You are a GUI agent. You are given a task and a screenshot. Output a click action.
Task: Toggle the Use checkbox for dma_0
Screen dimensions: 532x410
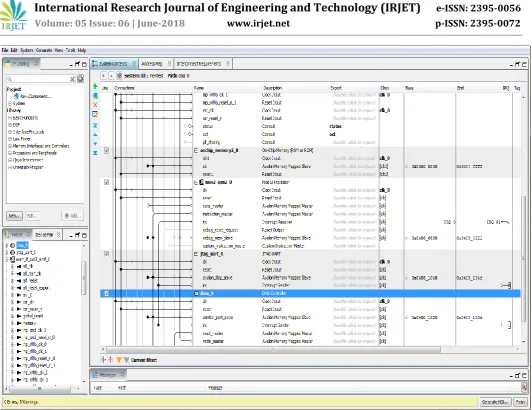pyautogui.click(x=107, y=294)
